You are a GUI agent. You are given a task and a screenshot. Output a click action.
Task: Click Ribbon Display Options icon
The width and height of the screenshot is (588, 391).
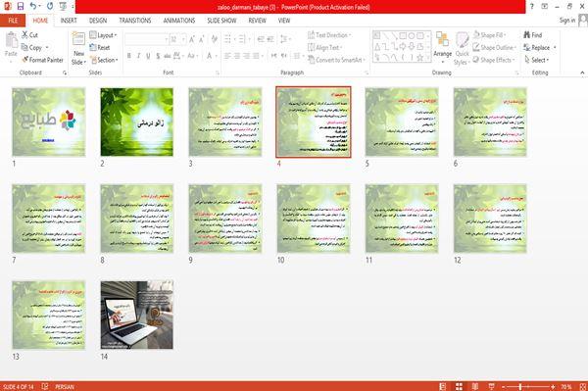(545, 6)
